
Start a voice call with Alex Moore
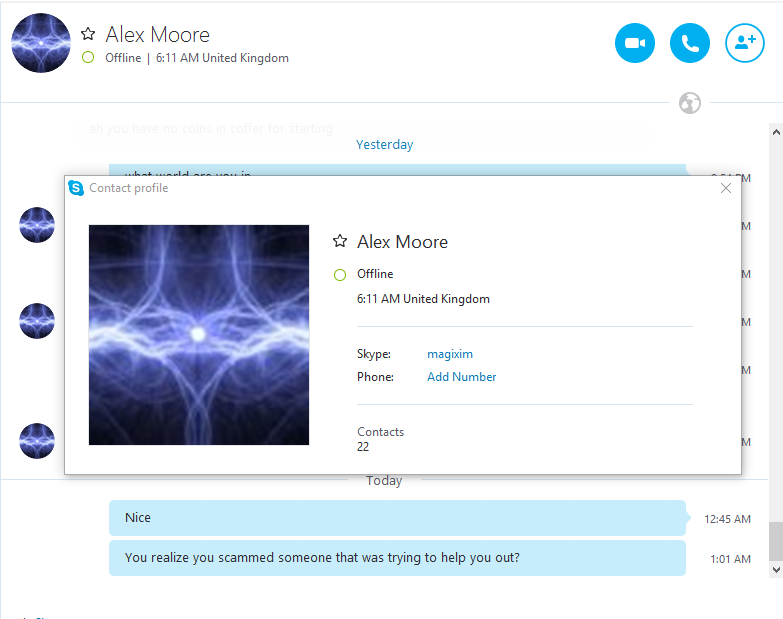pyautogui.click(x=690, y=43)
